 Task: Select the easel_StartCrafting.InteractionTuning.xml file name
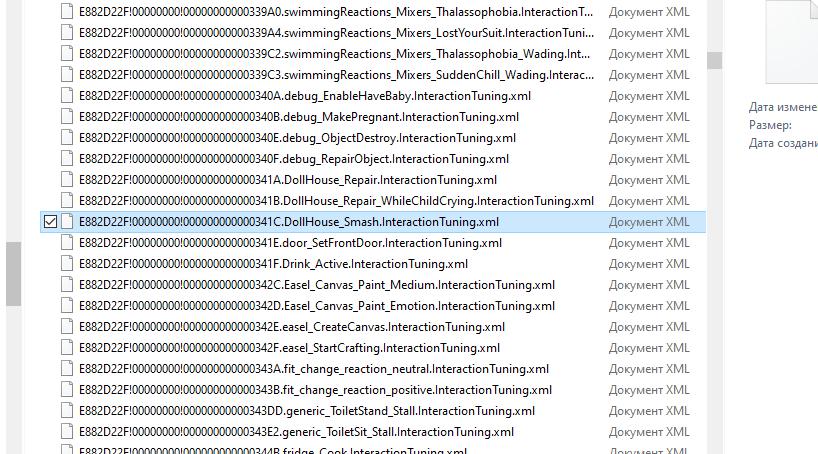tap(289, 348)
